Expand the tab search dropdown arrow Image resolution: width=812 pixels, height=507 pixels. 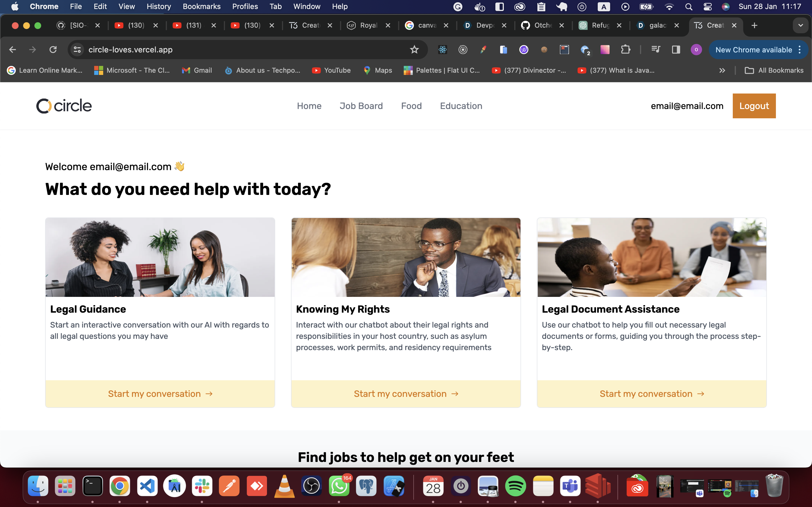pyautogui.click(x=801, y=25)
